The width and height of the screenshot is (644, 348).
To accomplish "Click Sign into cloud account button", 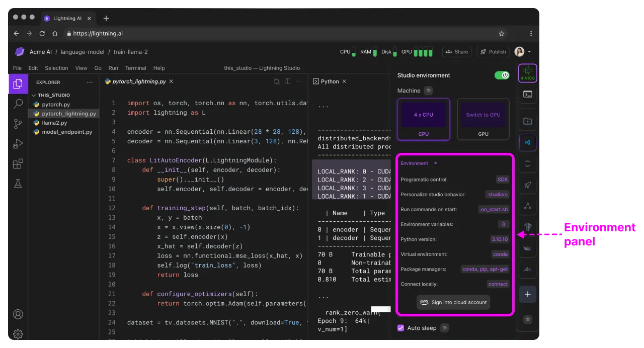I will coord(453,302).
